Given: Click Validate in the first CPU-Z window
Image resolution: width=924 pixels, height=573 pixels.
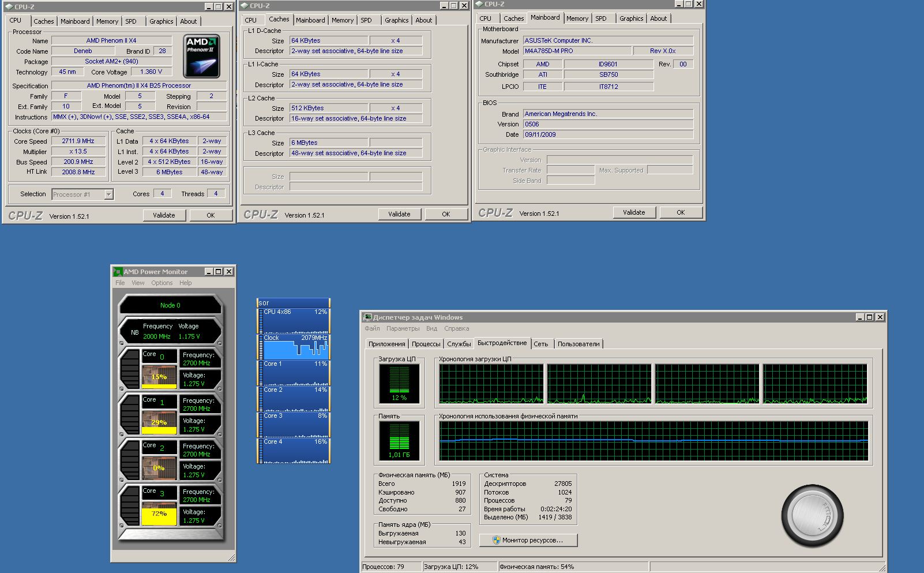Looking at the screenshot, I should tap(164, 215).
